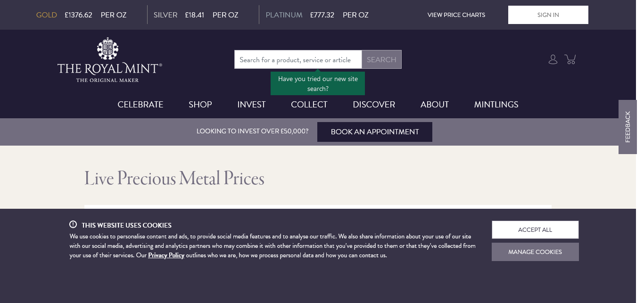This screenshot has width=644, height=303.
Task: Open the Celebrate menu
Action: coord(140,105)
